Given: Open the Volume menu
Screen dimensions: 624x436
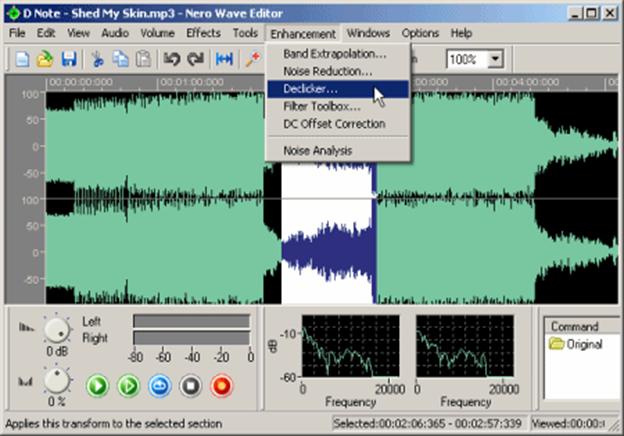Looking at the screenshot, I should pyautogui.click(x=158, y=33).
